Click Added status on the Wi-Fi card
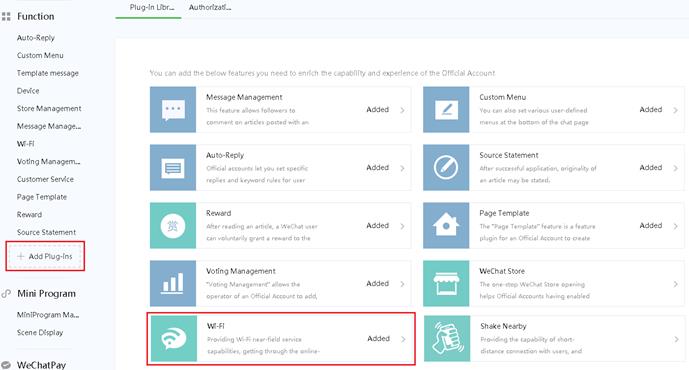The height and width of the screenshot is (370, 689). pyautogui.click(x=378, y=338)
